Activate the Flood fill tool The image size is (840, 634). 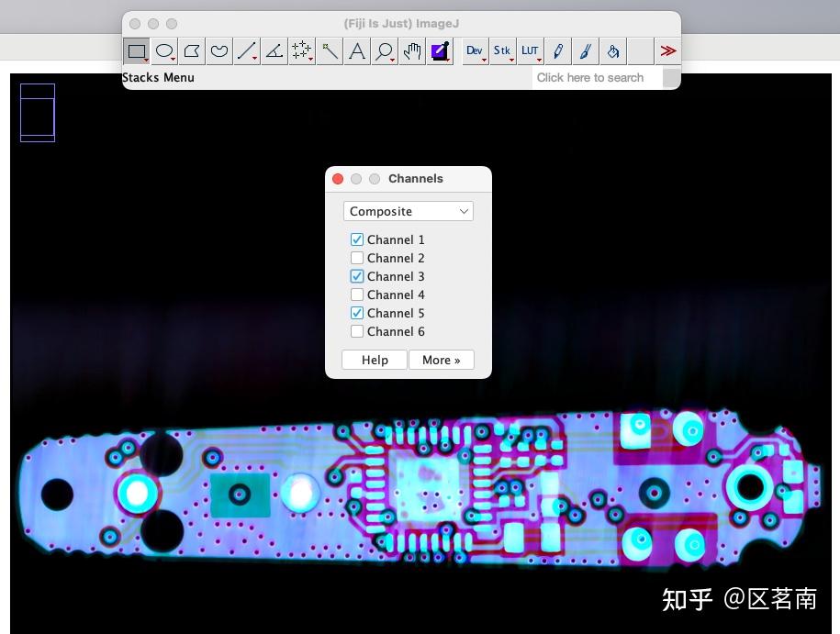612,50
